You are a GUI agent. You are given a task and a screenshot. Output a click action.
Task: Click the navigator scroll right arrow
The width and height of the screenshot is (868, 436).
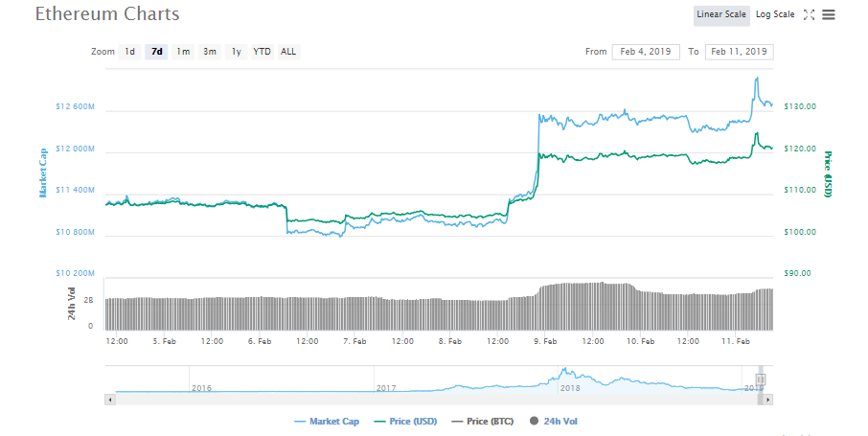click(767, 400)
